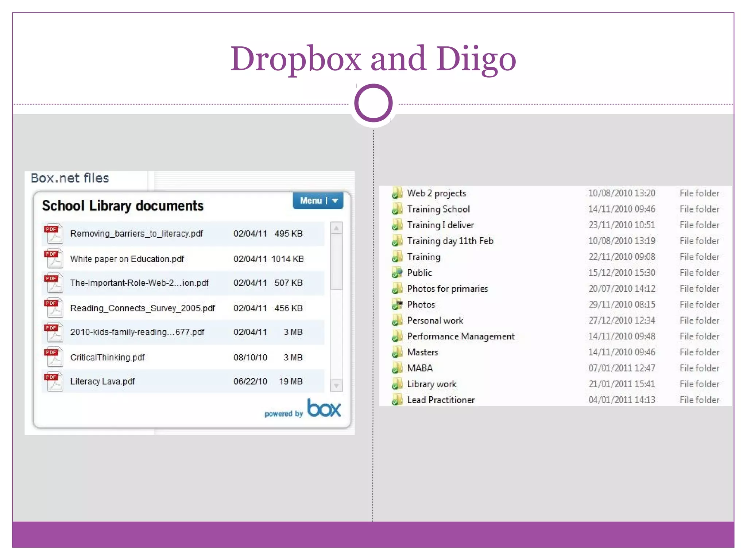Screen dimensions: 747x560
Task: Select the Training School folder name
Action: 438,209
